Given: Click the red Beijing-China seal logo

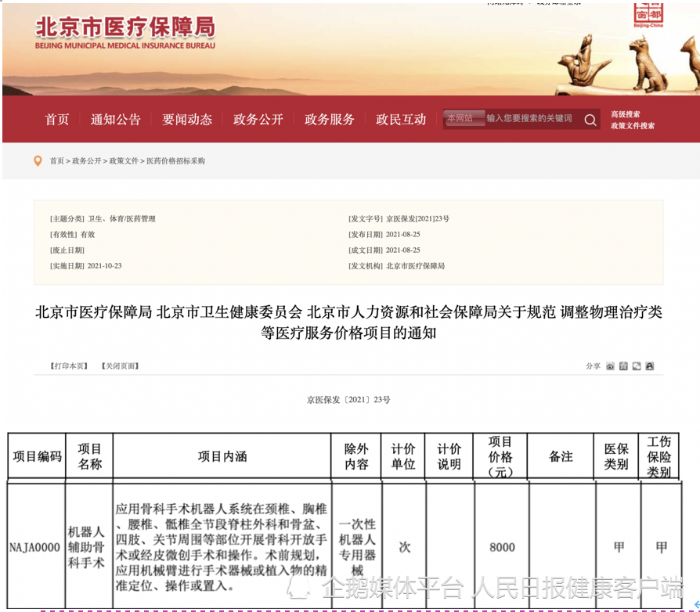Looking at the screenshot, I should coord(648,15).
